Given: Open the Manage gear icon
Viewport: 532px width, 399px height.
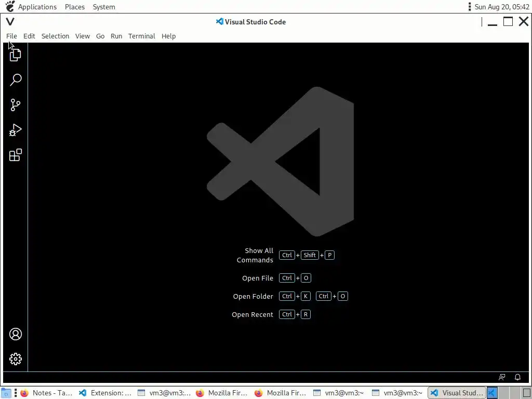Looking at the screenshot, I should (x=15, y=359).
